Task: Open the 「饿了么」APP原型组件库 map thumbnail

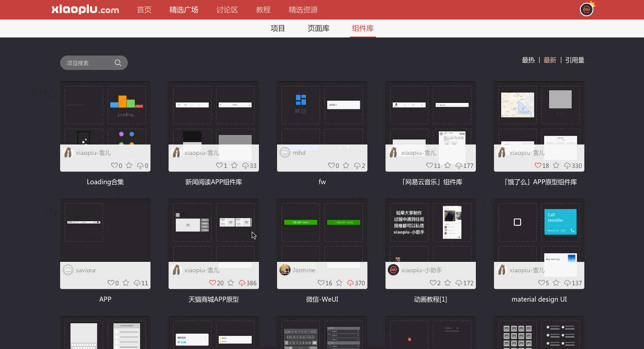Action: 517,105
